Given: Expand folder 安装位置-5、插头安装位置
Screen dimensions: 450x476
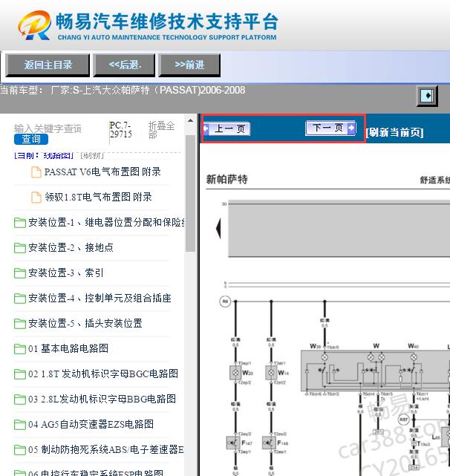Looking at the screenshot, I should 85,323.
